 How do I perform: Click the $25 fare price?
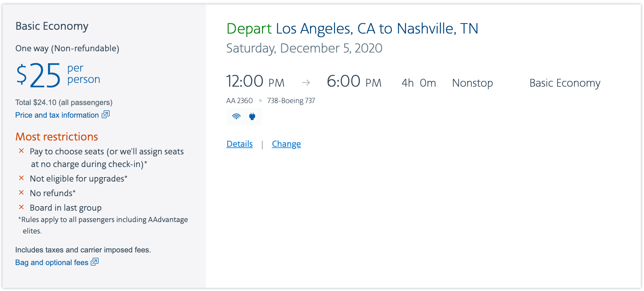(x=39, y=75)
